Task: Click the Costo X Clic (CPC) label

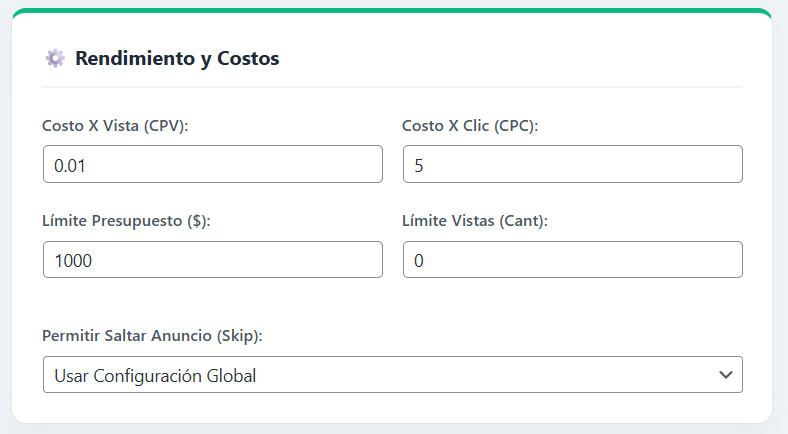Action: (470, 126)
